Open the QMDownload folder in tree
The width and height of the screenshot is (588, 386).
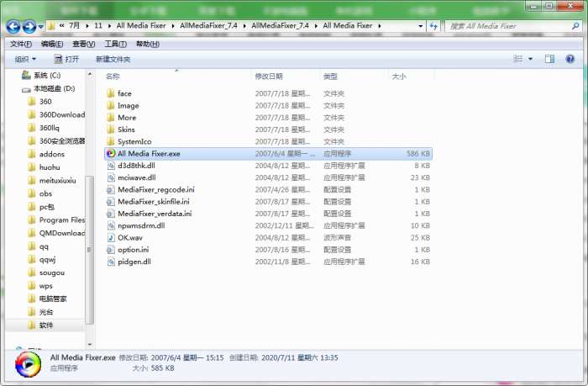(56, 233)
